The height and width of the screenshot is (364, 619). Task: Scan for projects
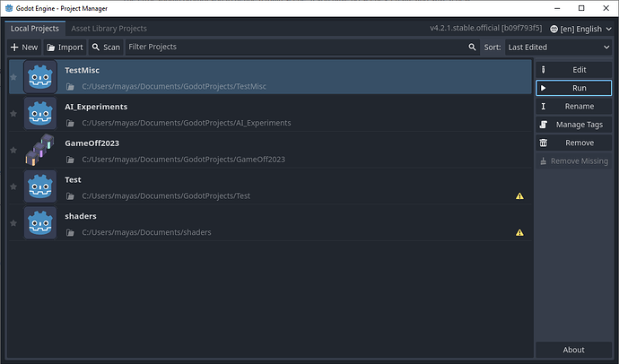[106, 48]
